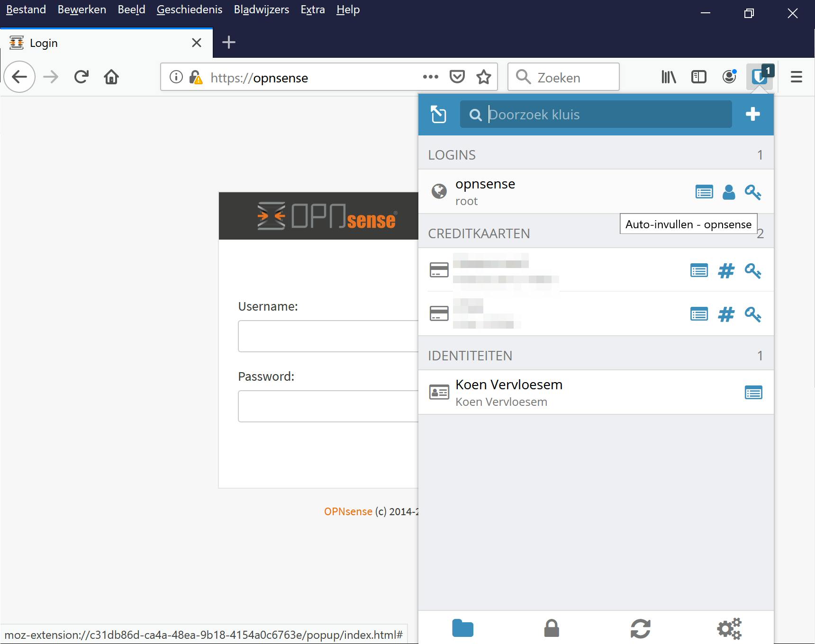Screen dimensions: 815x644
Task: Open Bitwarden settings gears
Action: click(x=729, y=628)
